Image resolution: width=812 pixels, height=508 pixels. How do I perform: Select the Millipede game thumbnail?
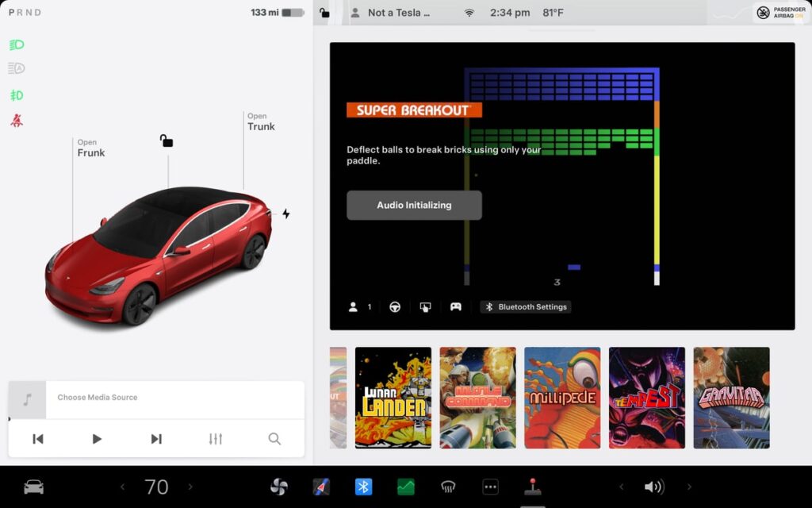pos(562,398)
